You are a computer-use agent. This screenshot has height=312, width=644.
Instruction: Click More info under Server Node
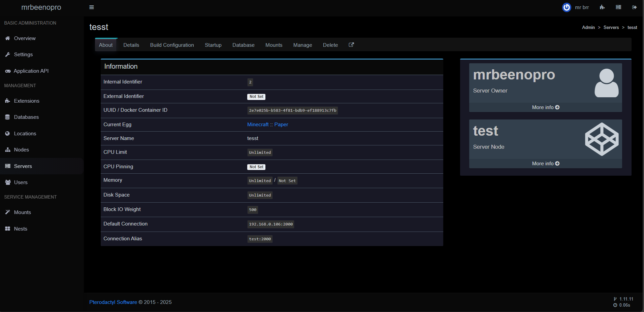545,164
